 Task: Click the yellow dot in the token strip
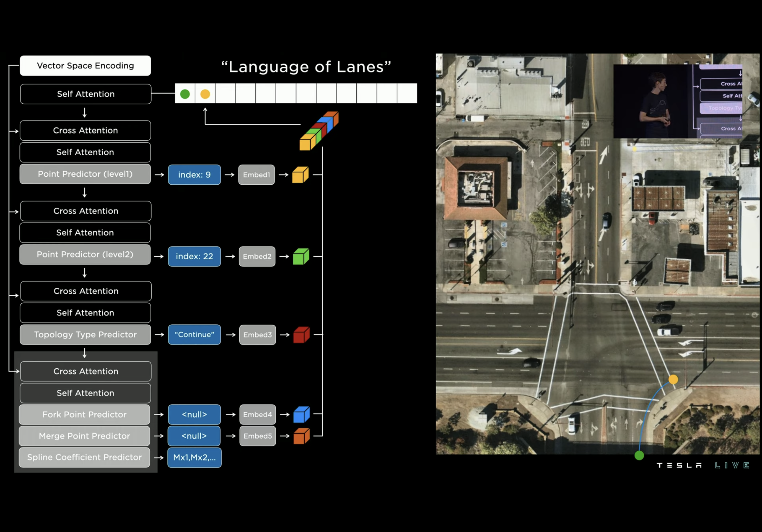pos(205,94)
